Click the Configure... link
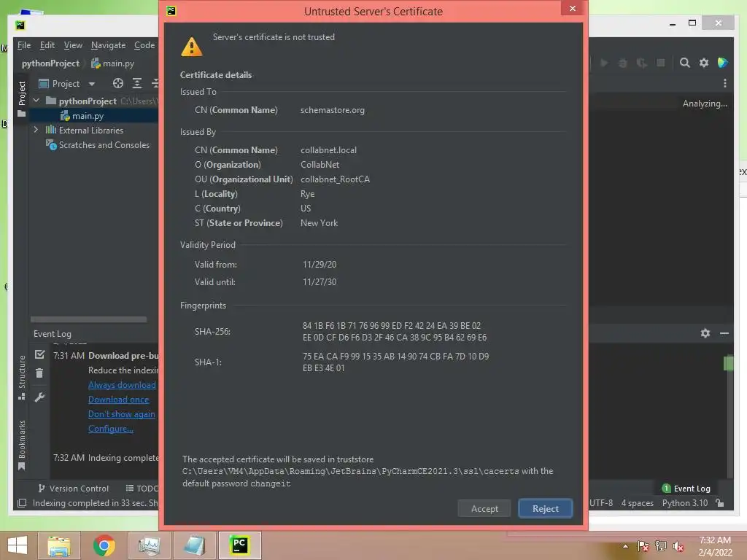747x560 pixels. coord(111,429)
